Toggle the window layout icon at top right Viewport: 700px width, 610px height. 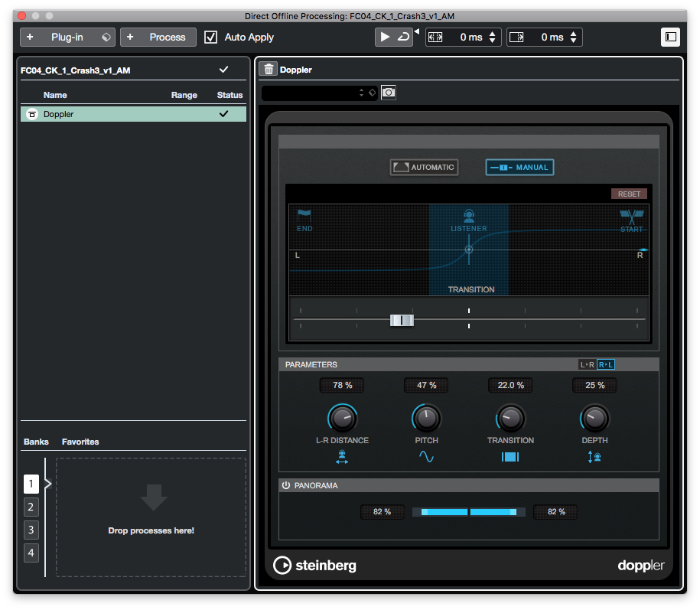[670, 37]
